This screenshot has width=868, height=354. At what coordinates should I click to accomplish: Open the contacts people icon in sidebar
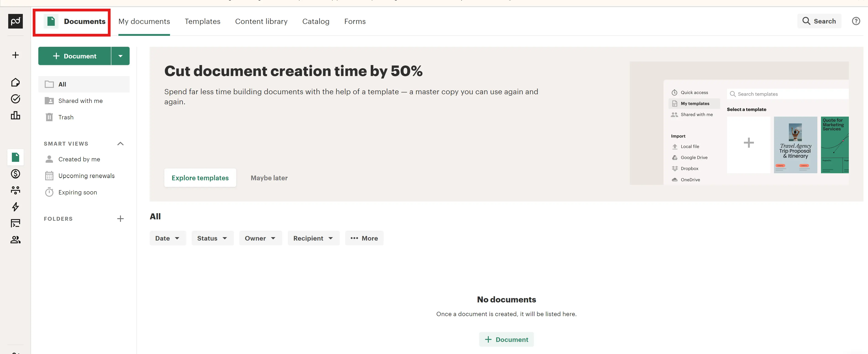[16, 239]
